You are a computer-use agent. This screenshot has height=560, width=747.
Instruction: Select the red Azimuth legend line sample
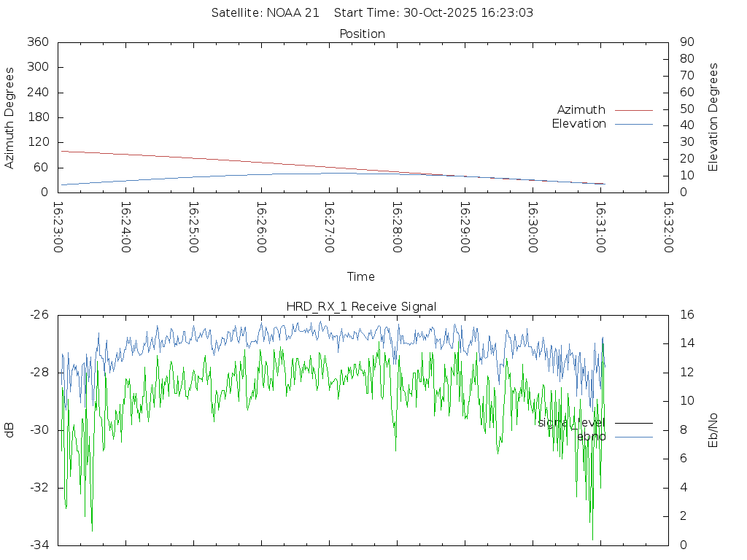point(633,110)
